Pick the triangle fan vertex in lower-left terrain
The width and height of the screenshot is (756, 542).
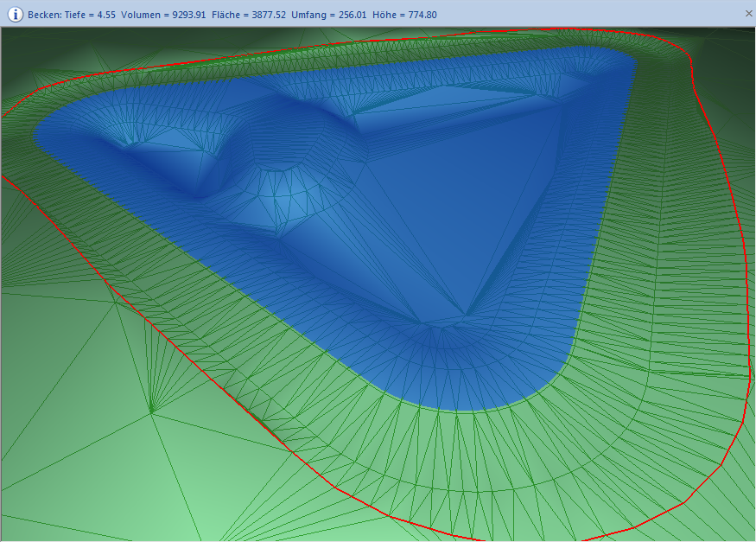[x=151, y=412]
